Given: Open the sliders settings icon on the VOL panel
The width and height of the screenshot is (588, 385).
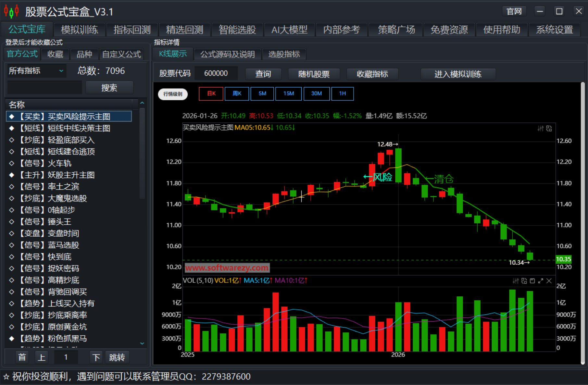Looking at the screenshot, I should [516, 281].
